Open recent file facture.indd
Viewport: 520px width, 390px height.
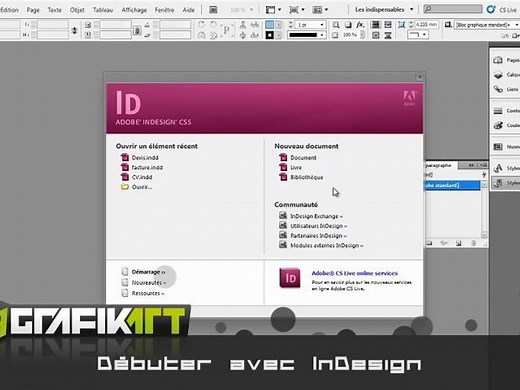[147, 167]
